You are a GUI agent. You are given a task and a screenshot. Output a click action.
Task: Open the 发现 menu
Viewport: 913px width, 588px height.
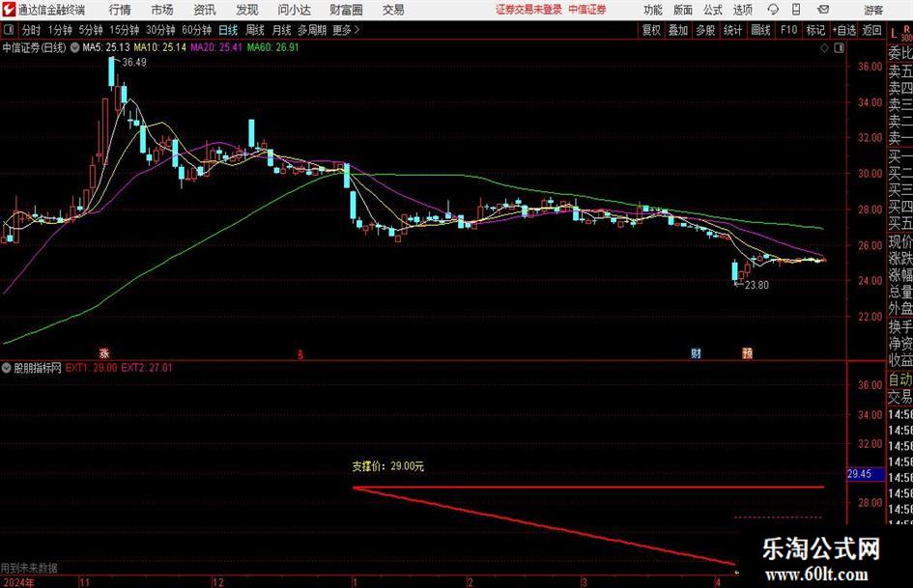tap(247, 10)
